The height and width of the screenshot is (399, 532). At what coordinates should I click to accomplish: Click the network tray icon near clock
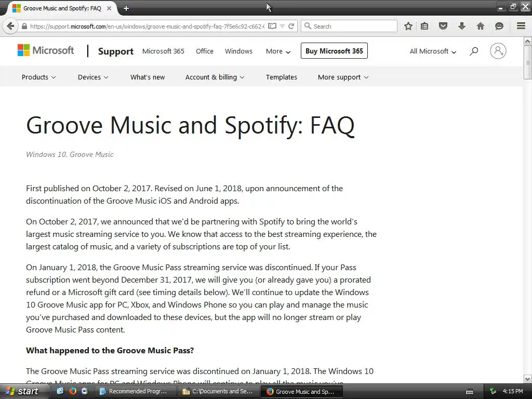pyautogui.click(x=493, y=392)
